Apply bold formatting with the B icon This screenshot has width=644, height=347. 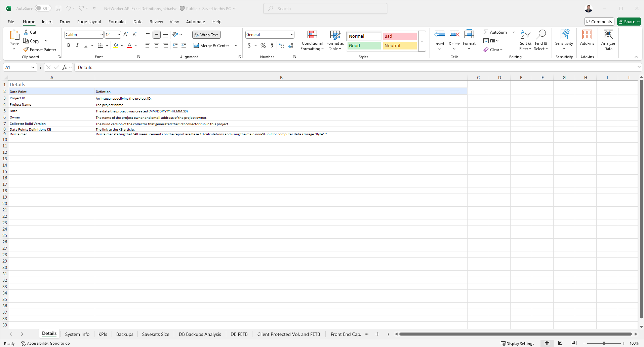(x=69, y=45)
